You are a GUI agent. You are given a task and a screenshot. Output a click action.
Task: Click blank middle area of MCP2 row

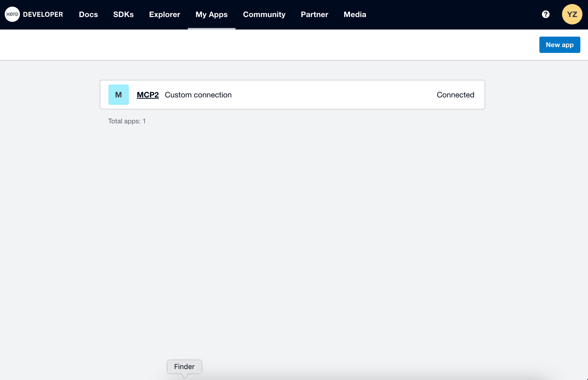click(331, 95)
